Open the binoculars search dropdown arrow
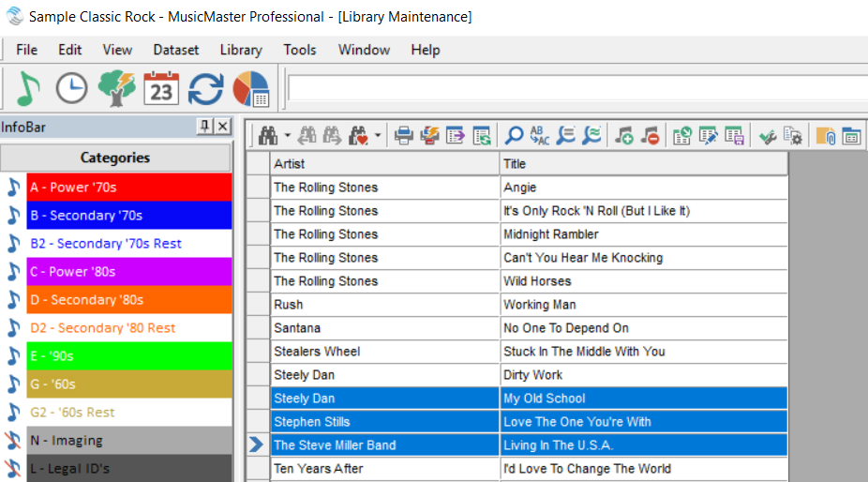Viewport: 868px width, 482px height. coord(288,135)
